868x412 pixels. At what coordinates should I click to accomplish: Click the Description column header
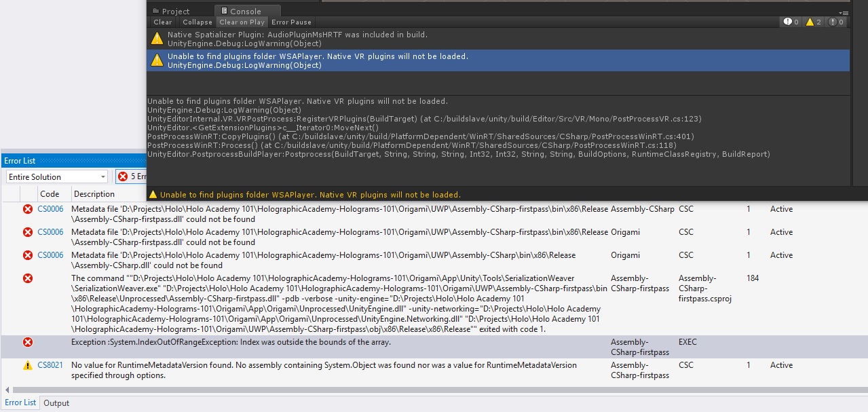coord(94,194)
